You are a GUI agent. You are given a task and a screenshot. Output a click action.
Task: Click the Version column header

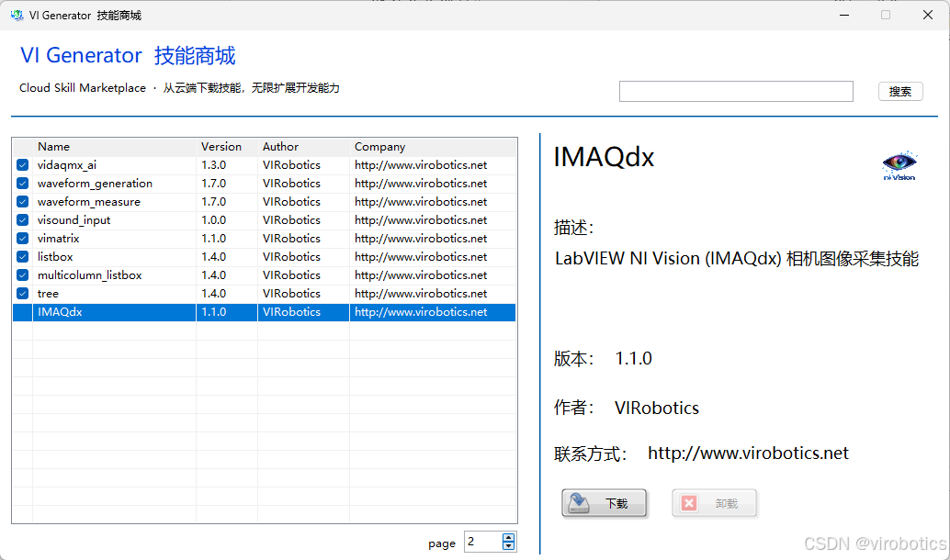click(221, 147)
